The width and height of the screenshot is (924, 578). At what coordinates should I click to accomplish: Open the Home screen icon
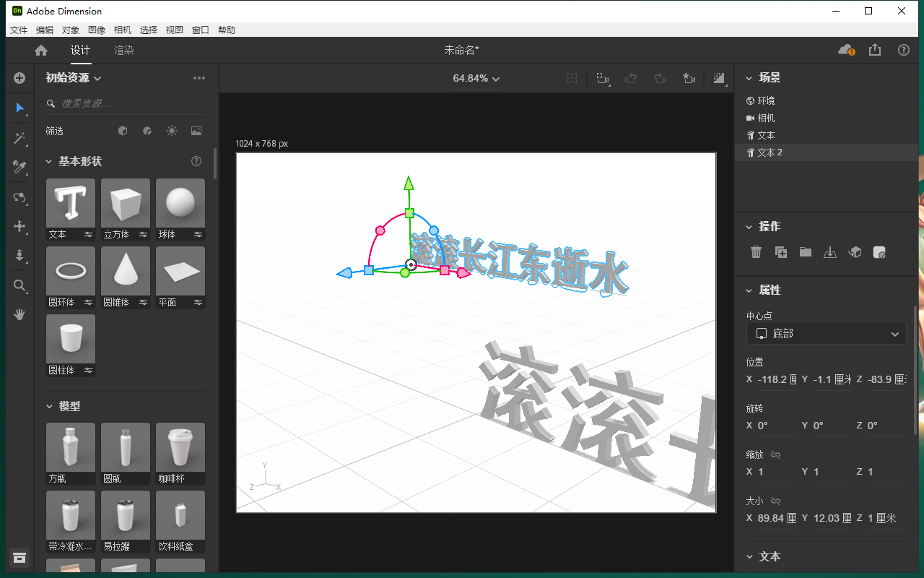pos(41,50)
